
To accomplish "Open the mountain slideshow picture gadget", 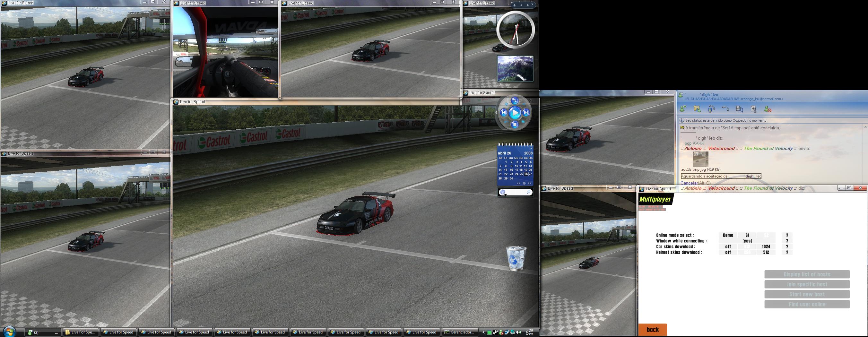I will [515, 69].
